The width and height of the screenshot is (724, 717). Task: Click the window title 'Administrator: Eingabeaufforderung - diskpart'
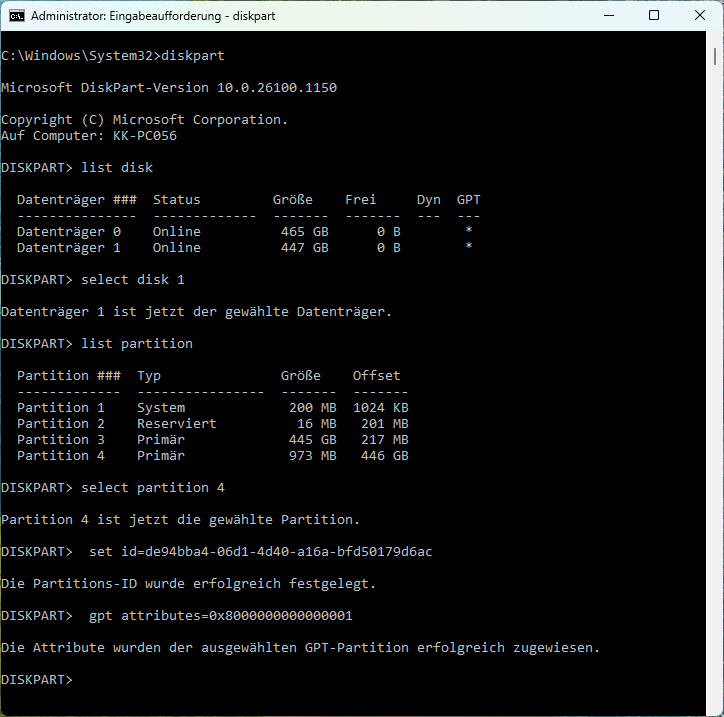(x=153, y=16)
